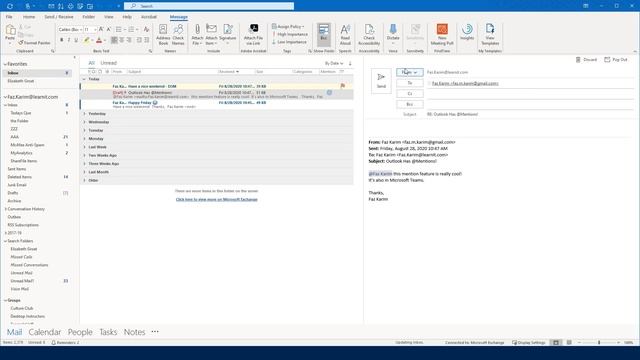Run Check Accessibility
Image resolution: width=640 pixels, height=360 pixels.
[369, 34]
